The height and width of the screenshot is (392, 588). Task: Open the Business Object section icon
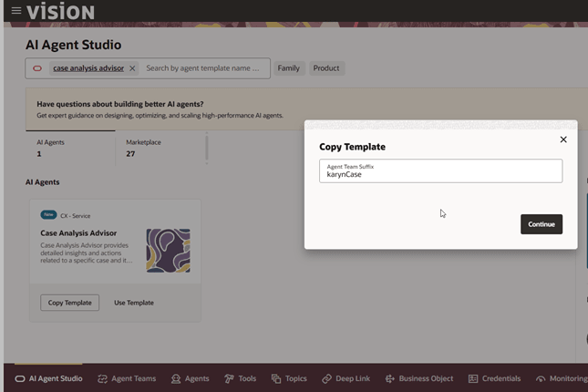coord(389,378)
